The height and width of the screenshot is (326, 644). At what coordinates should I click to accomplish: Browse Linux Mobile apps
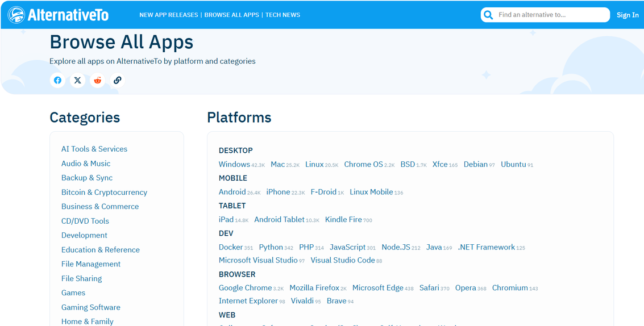371,192
